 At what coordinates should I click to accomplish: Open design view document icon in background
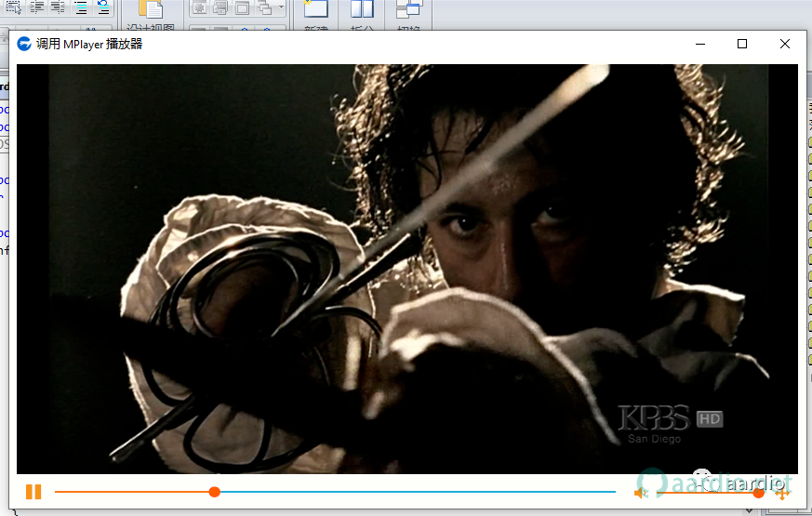[x=151, y=8]
